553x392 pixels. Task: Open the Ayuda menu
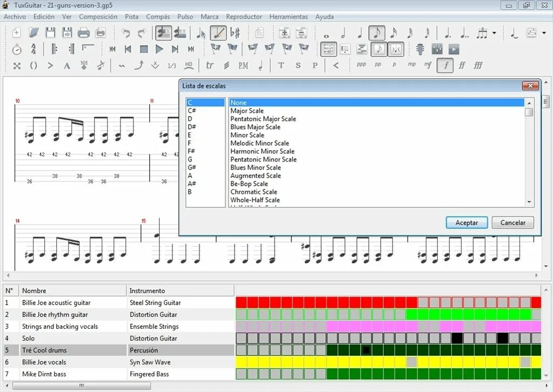(324, 17)
